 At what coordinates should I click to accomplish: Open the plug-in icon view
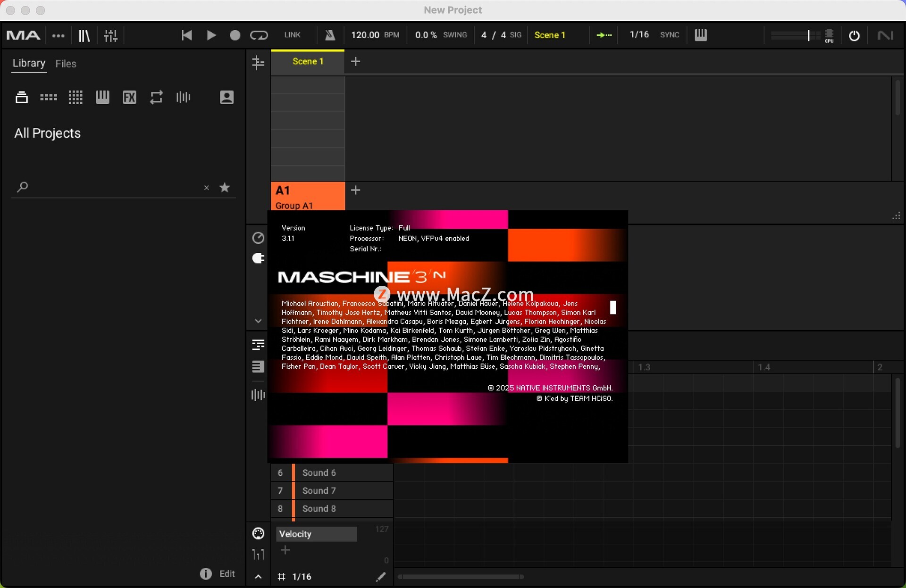[x=258, y=258]
